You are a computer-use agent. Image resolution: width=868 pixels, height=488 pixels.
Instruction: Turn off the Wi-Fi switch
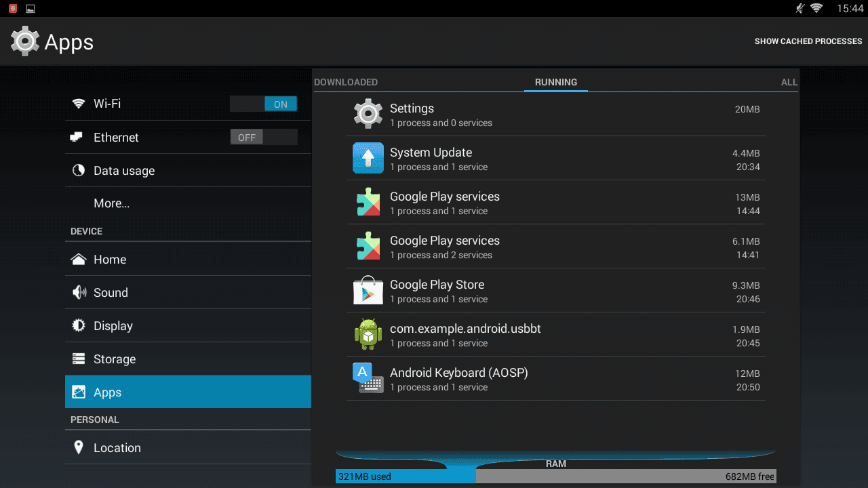click(264, 104)
